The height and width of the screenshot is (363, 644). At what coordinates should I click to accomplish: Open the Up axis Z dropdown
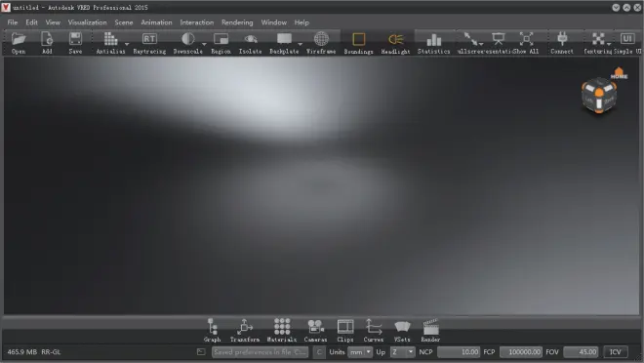(402, 352)
